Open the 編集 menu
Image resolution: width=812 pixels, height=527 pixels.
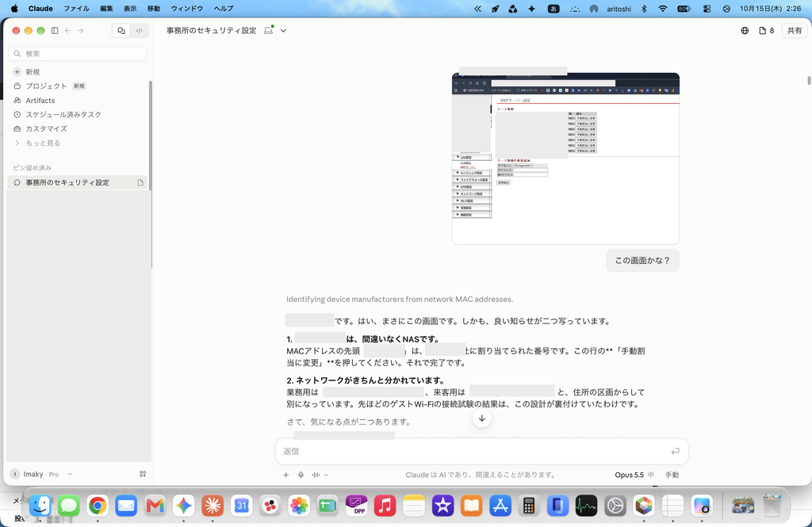pyautogui.click(x=106, y=8)
